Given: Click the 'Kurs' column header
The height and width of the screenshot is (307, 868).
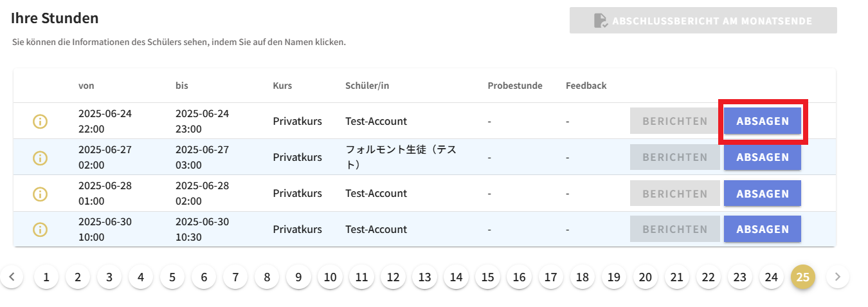Looking at the screenshot, I should coord(282,86).
